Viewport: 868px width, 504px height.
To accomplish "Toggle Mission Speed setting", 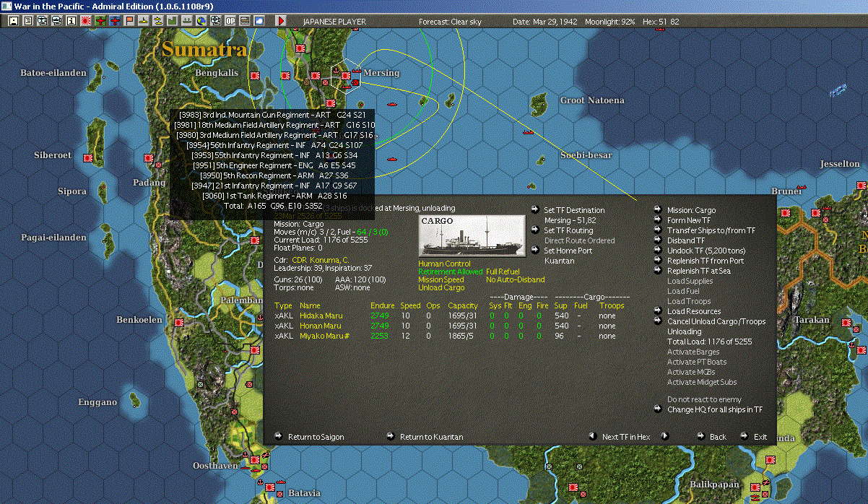I will pos(441,279).
